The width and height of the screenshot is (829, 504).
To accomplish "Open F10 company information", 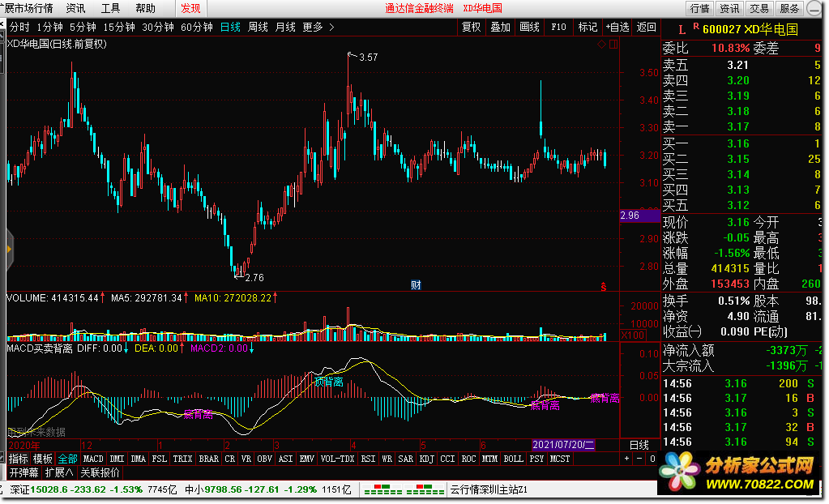I will click(558, 27).
